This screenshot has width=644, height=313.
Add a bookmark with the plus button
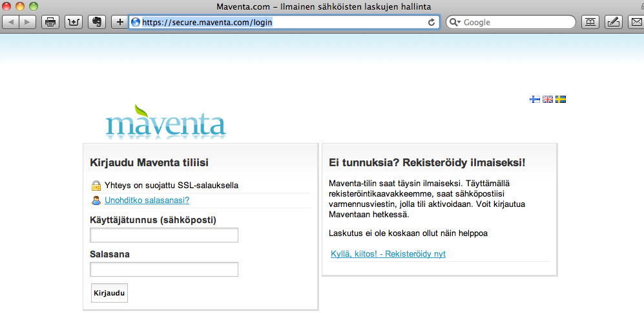[119, 22]
